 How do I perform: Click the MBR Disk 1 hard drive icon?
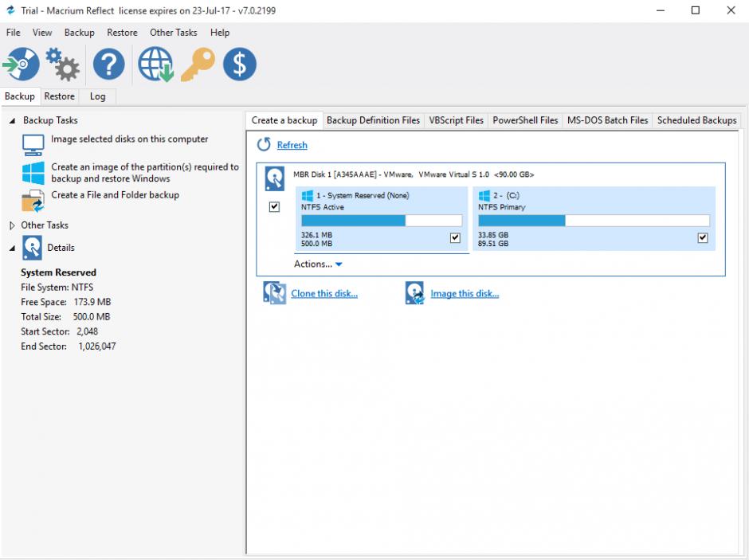[275, 179]
